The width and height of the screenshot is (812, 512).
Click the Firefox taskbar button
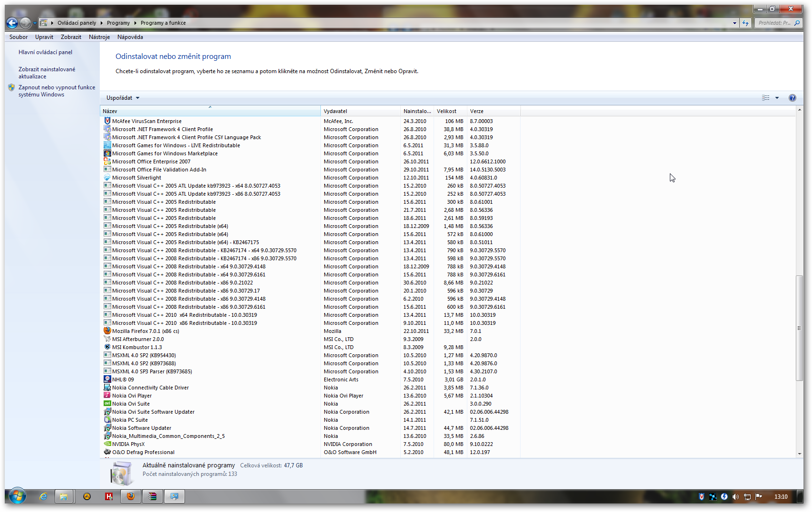point(130,496)
